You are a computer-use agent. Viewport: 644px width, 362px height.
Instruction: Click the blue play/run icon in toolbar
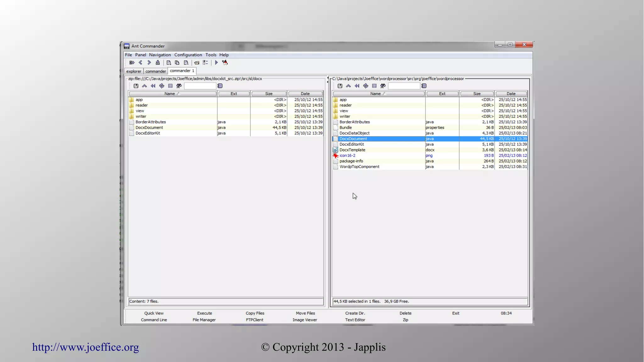pos(216,63)
